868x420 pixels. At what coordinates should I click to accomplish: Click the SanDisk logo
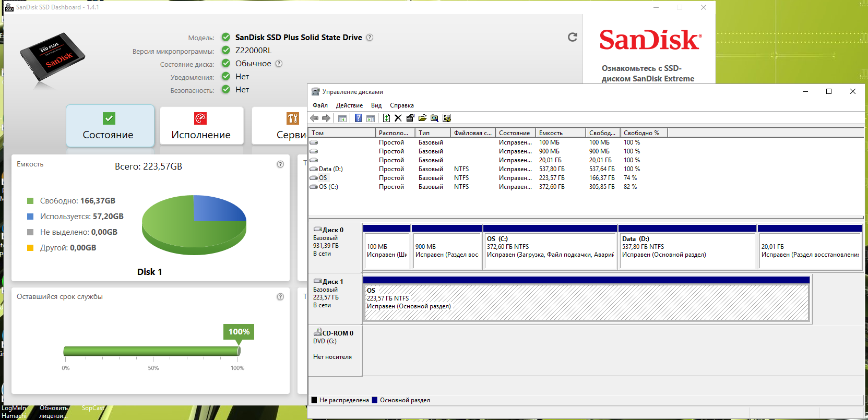[x=650, y=40]
